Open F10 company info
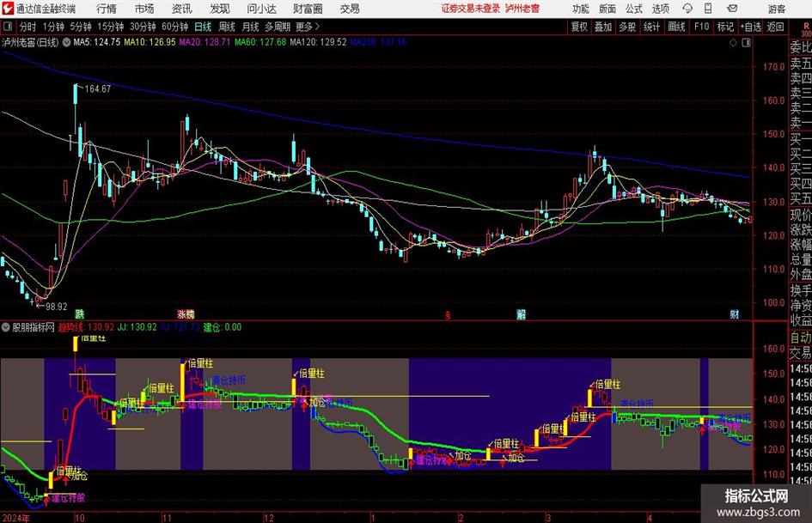Viewport: 812px width, 523px height. pos(701,27)
